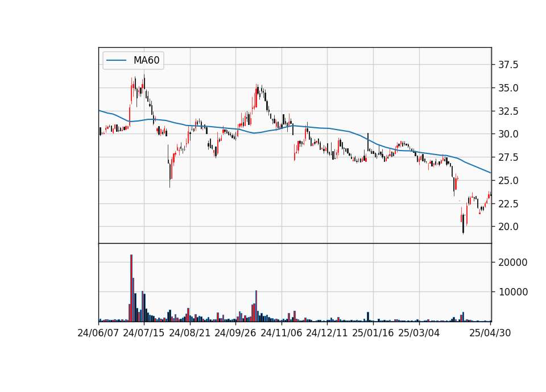This screenshot has height=392, width=546.
Task: Click the 20000 volume axis label
Action: (512, 262)
